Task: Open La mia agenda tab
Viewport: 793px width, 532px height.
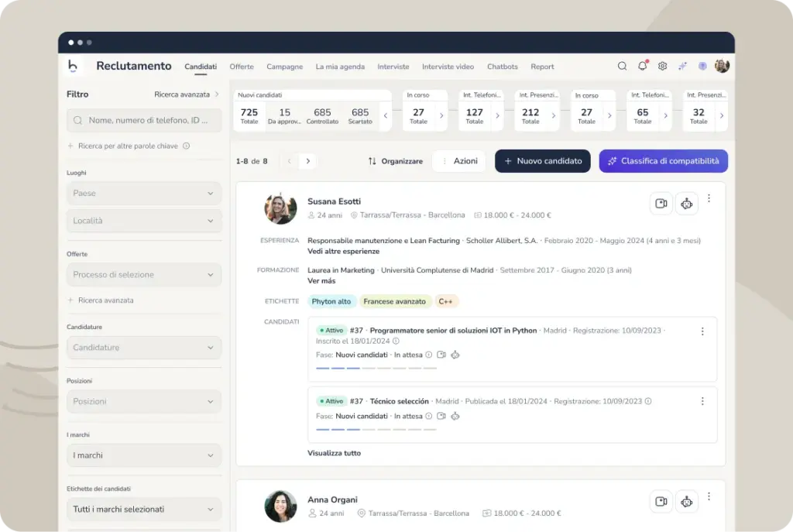Action: (x=340, y=67)
